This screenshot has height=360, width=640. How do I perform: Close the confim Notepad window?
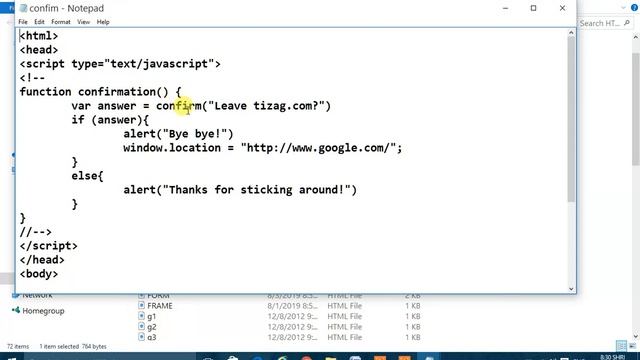[x=562, y=8]
